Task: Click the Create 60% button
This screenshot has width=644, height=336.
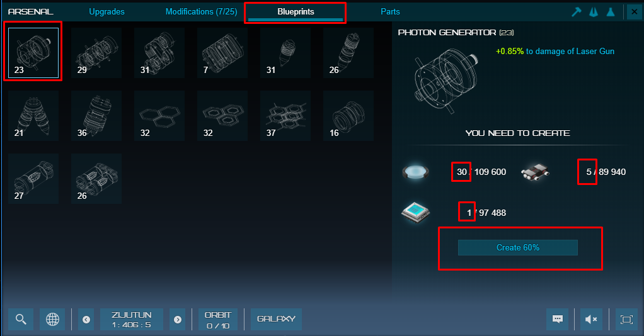Action: 517,248
